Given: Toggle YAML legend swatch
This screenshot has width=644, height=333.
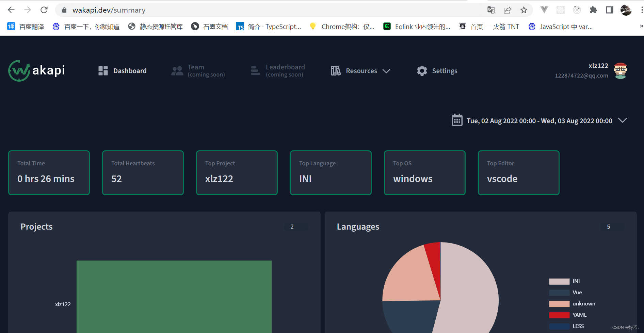Looking at the screenshot, I should [x=559, y=315].
